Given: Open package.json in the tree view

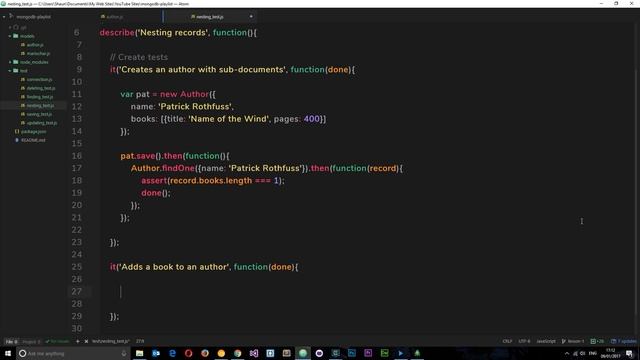Looking at the screenshot, I should (x=33, y=131).
